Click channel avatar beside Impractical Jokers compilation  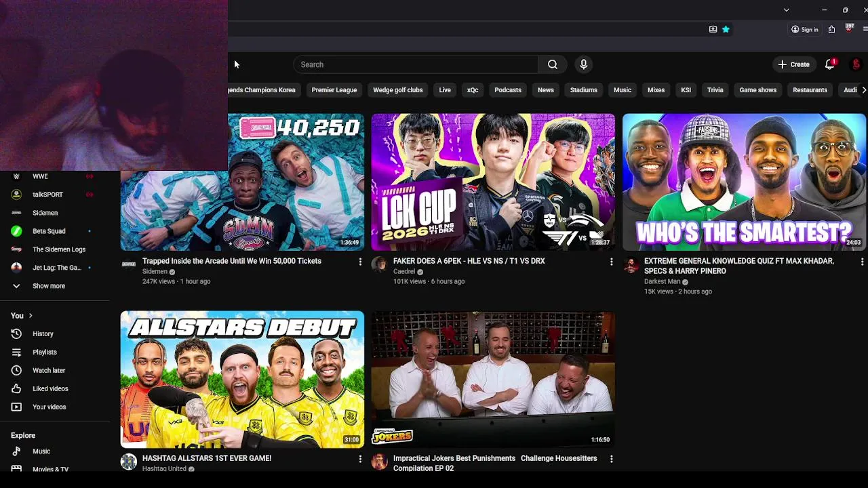tap(380, 462)
